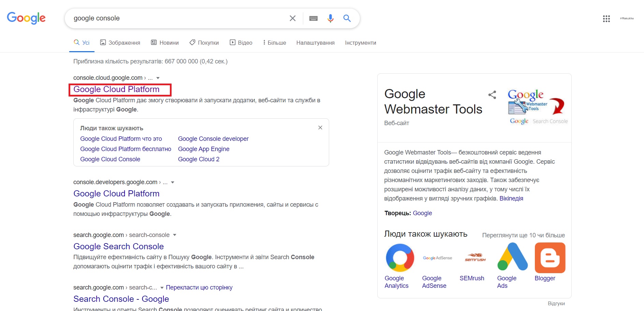The width and height of the screenshot is (644, 311).
Task: Open the 'Search Console - Google' result
Action: (121, 299)
